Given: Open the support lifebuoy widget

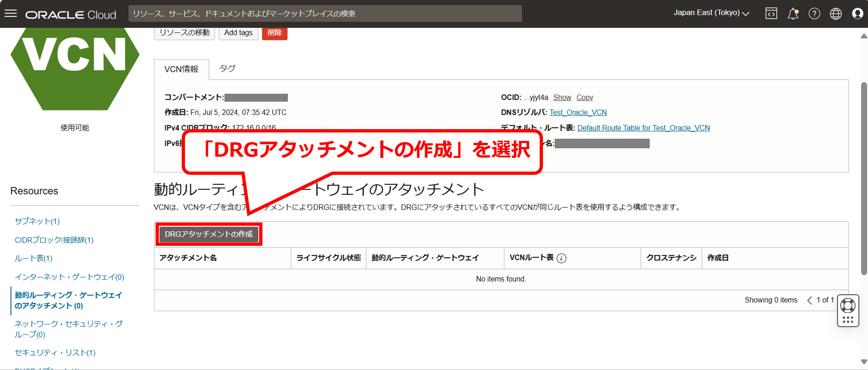Looking at the screenshot, I should [848, 306].
